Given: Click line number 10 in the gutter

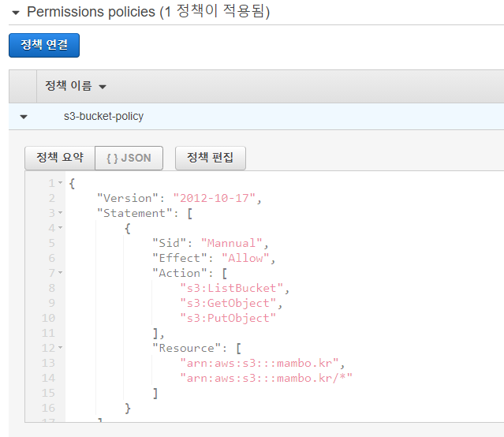Looking at the screenshot, I should [x=48, y=318].
